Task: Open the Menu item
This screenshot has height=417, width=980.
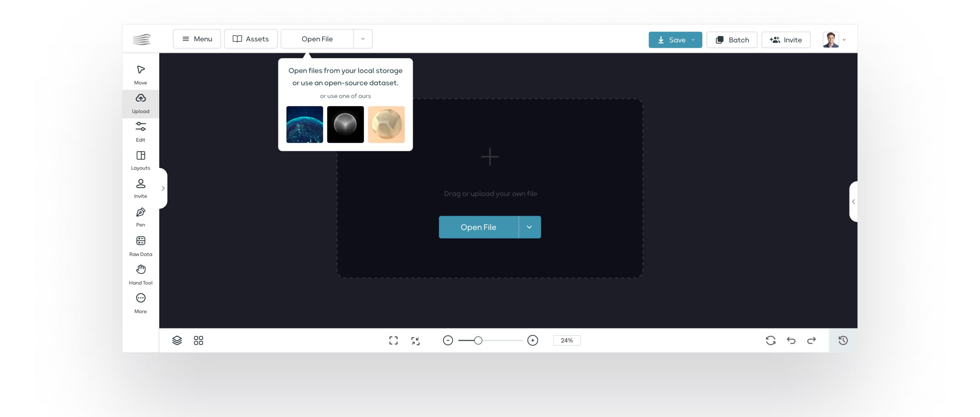Action: (197, 39)
